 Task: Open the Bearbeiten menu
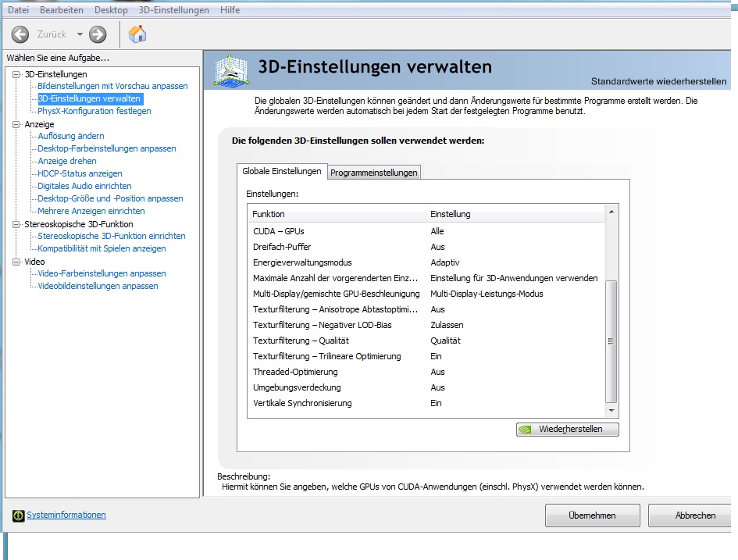[62, 10]
